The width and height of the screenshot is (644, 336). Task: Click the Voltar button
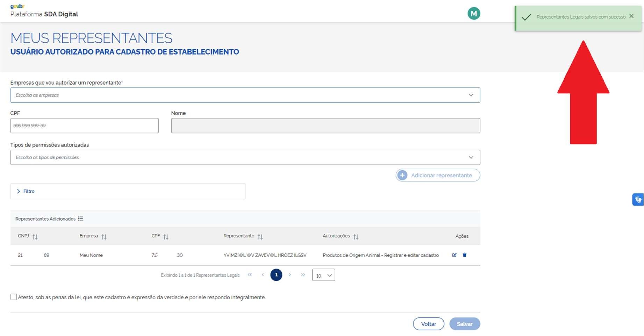pyautogui.click(x=428, y=324)
